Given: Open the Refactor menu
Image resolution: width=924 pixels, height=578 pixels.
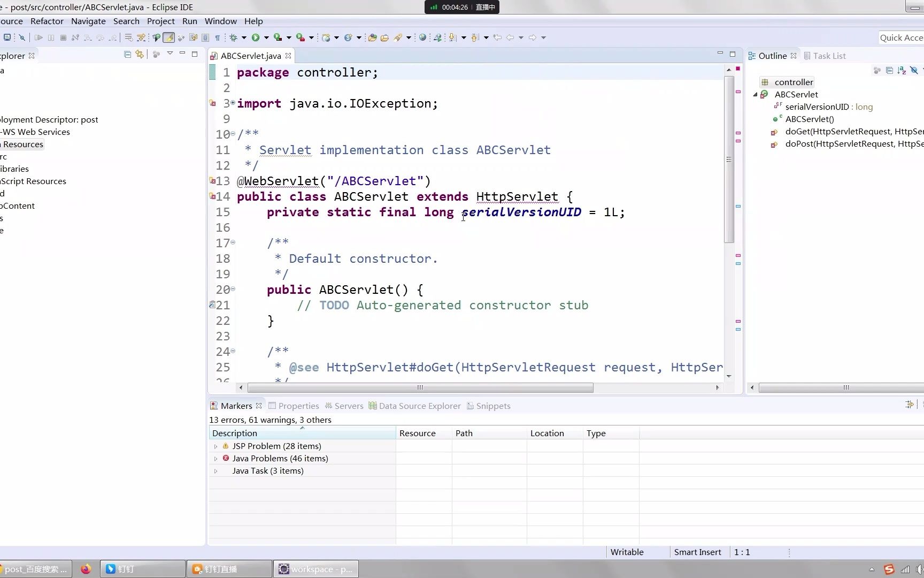Looking at the screenshot, I should tap(47, 21).
